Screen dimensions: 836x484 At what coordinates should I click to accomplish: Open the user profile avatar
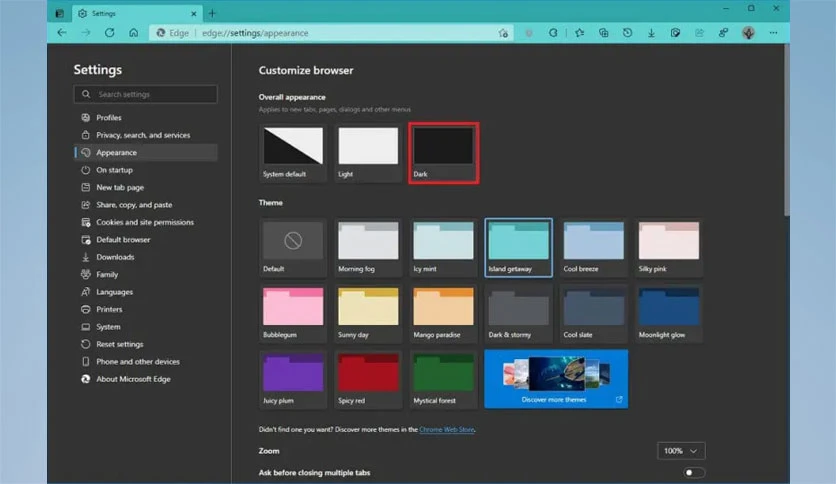point(748,33)
